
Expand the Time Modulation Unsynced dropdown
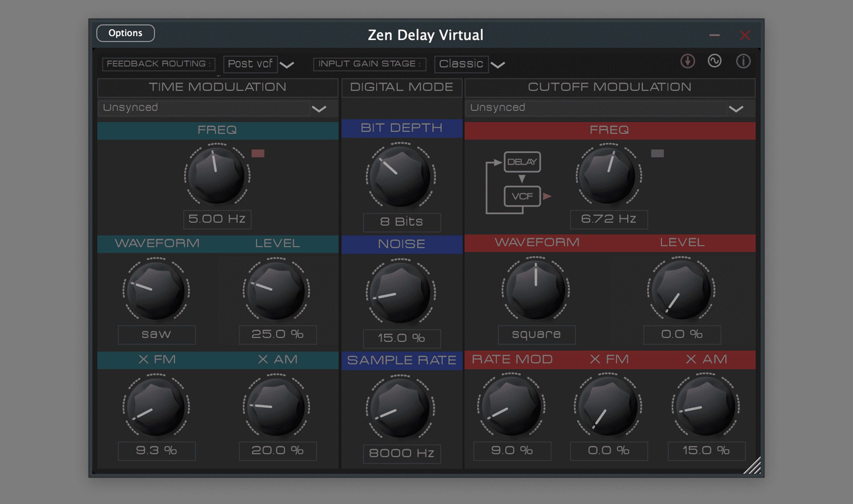tap(218, 108)
